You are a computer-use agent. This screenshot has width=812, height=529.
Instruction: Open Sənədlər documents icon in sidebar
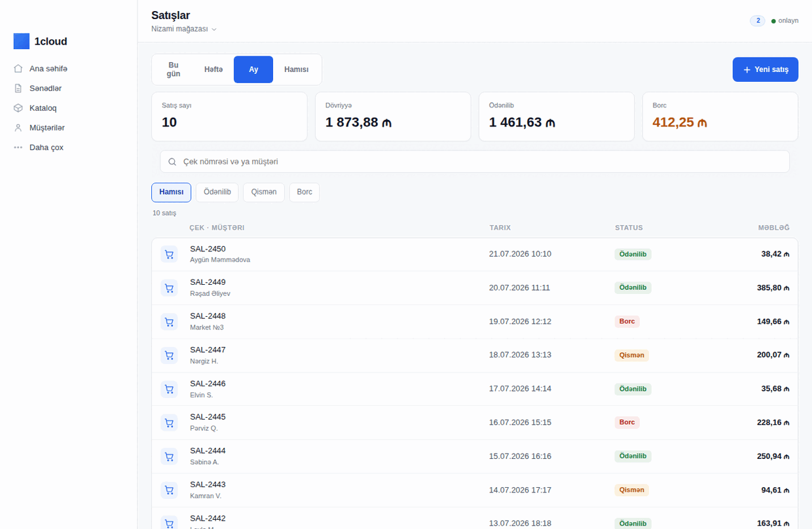tap(18, 88)
